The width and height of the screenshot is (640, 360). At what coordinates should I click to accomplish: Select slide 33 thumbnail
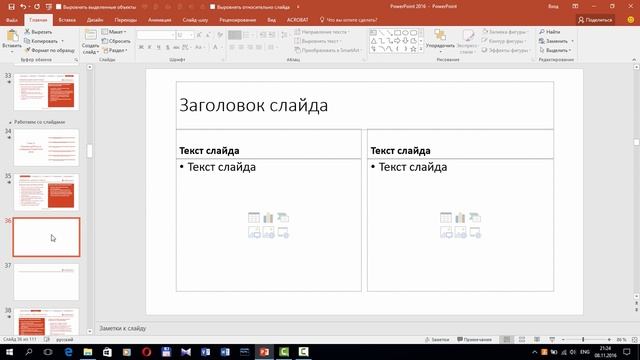[46, 91]
